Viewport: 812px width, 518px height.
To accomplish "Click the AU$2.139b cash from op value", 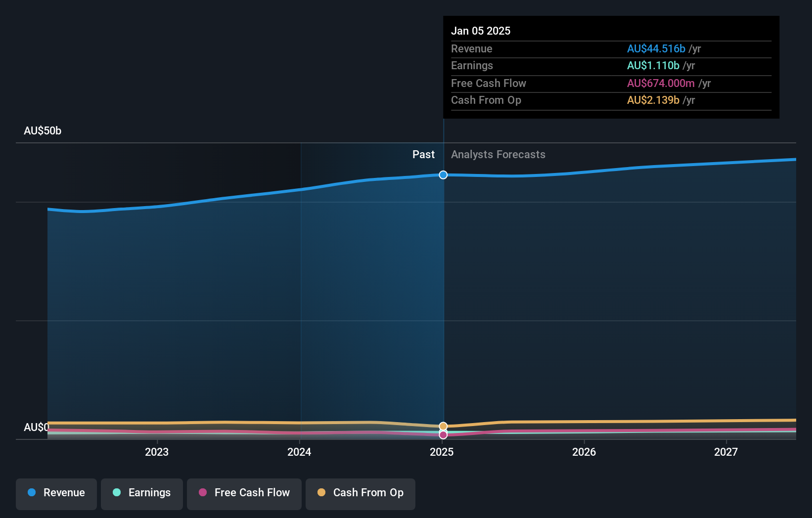I will tap(653, 100).
